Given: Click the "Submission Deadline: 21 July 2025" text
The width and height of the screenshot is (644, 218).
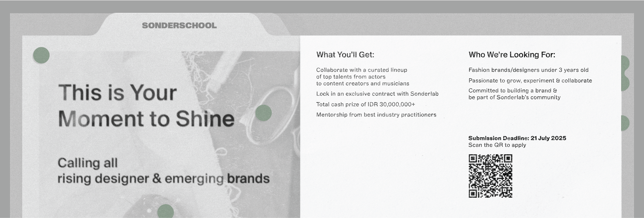Looking at the screenshot, I should point(517,138).
